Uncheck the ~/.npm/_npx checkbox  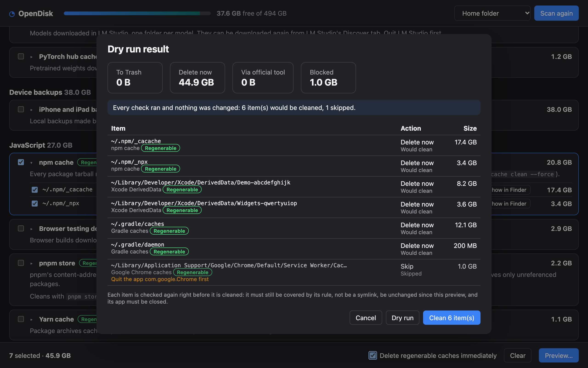pos(35,204)
